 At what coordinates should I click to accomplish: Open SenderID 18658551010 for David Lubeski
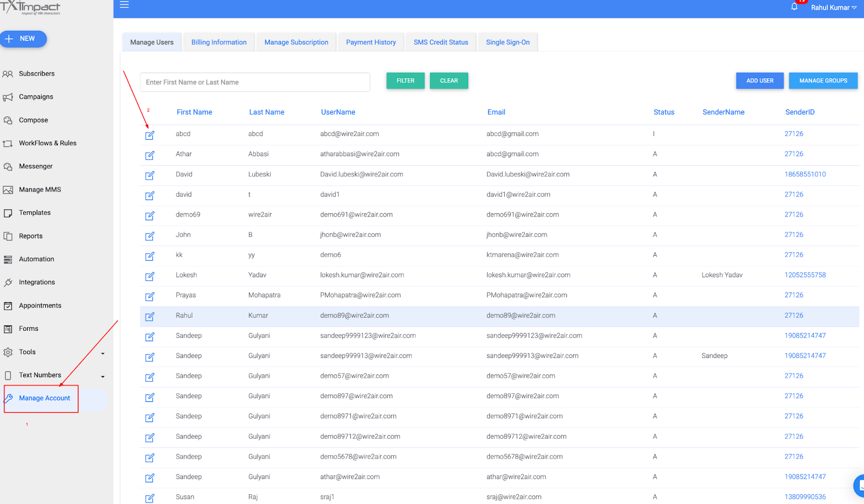click(805, 174)
